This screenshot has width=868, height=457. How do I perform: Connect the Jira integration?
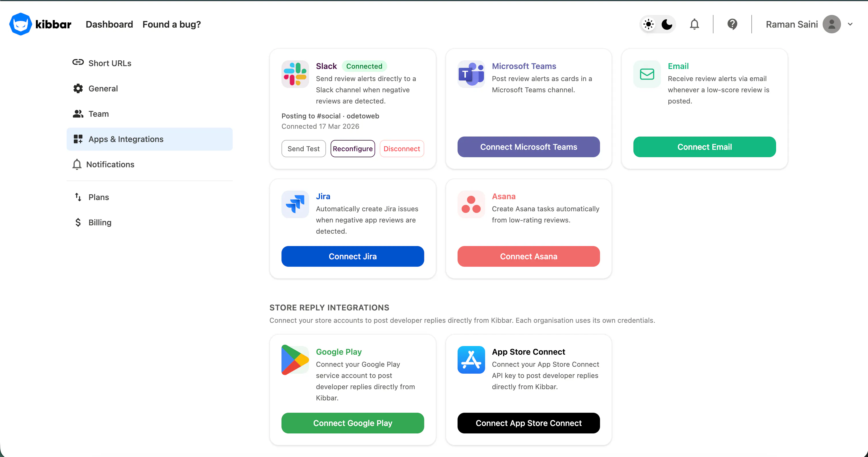pos(353,256)
